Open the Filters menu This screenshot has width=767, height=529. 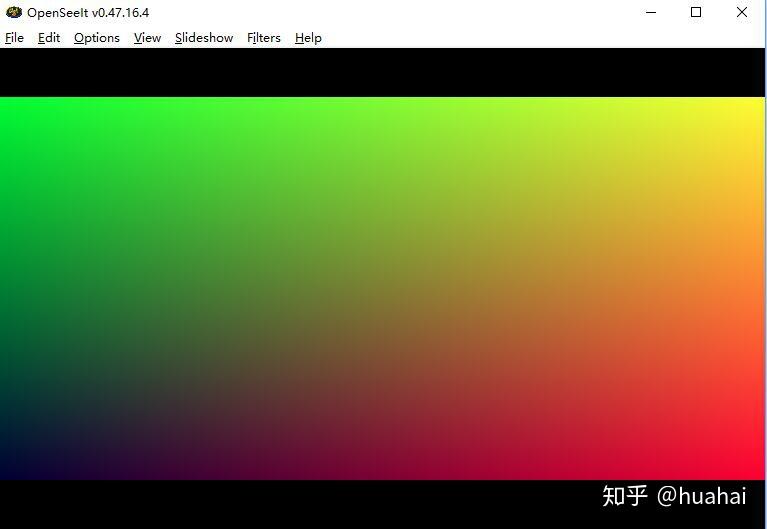tap(264, 38)
